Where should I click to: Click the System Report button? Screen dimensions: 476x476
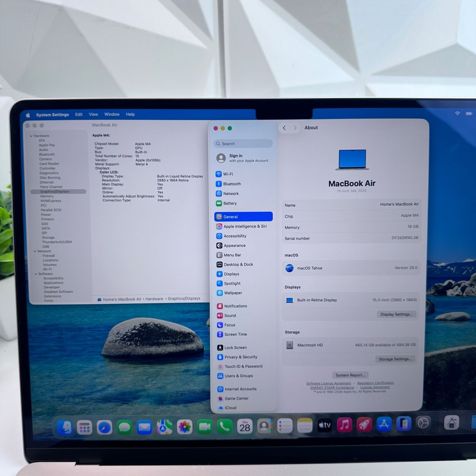point(350,375)
